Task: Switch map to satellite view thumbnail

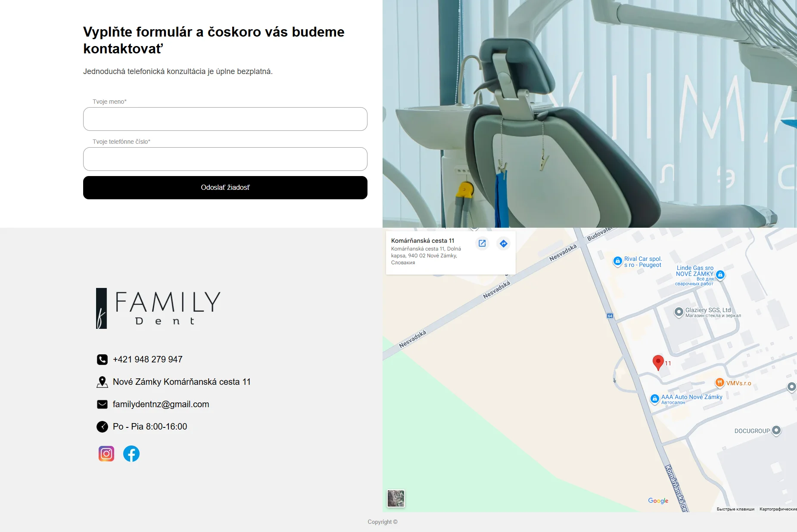Action: click(x=396, y=498)
